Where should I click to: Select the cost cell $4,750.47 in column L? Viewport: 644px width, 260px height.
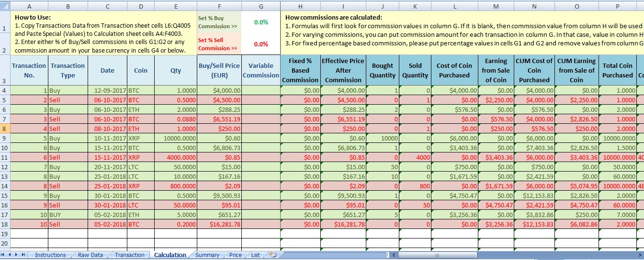pyautogui.click(x=454, y=195)
